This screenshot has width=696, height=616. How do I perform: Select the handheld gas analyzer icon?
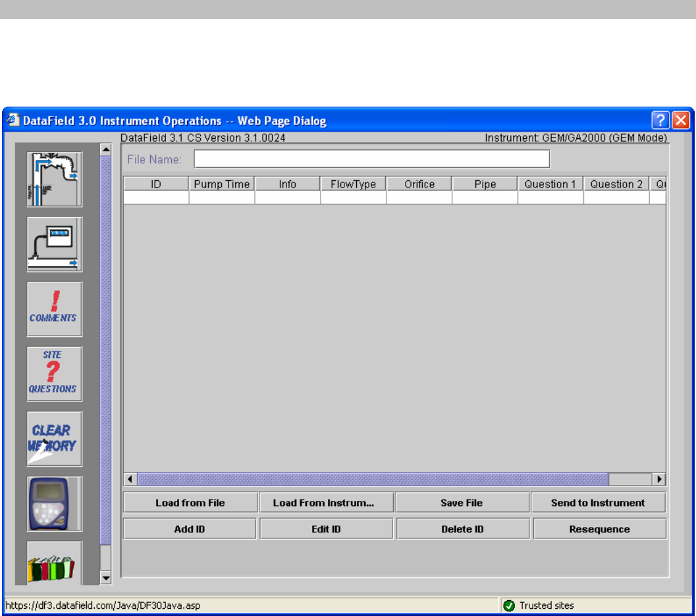(54, 504)
